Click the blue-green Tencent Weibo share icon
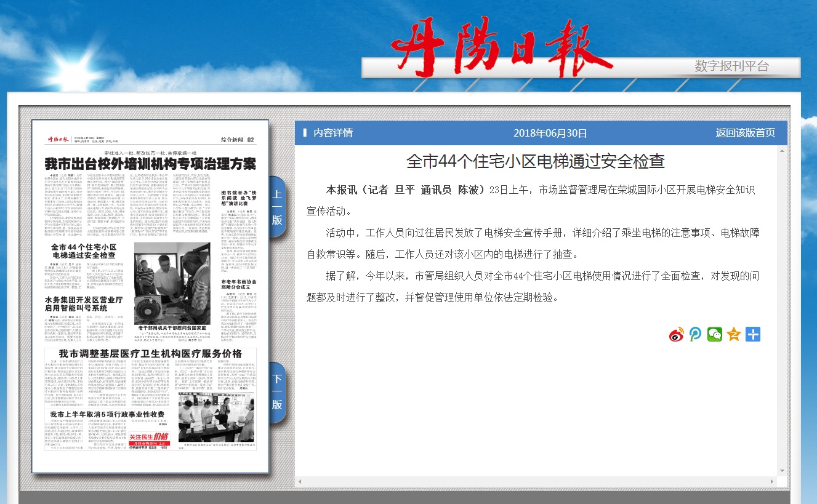Viewport: 817px width, 504px height. pyautogui.click(x=696, y=334)
